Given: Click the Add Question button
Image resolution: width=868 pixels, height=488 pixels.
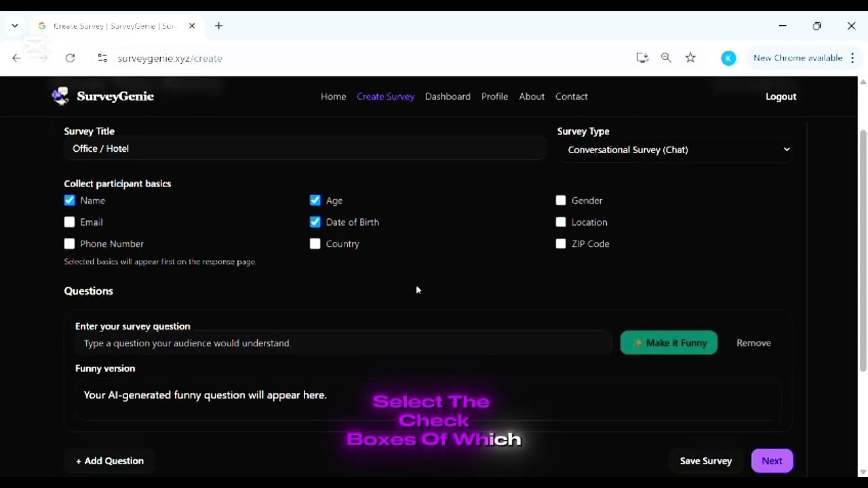Looking at the screenshot, I should (109, 461).
